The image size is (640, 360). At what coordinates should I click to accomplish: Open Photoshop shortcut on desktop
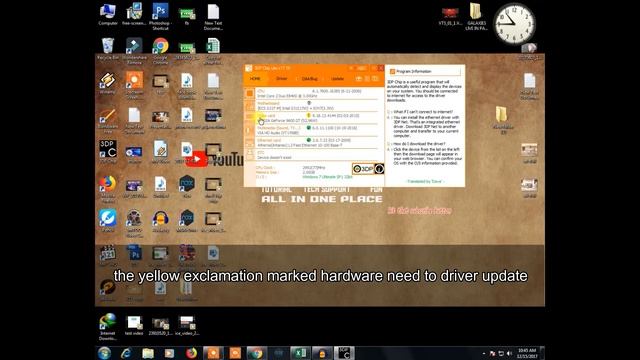point(160,16)
